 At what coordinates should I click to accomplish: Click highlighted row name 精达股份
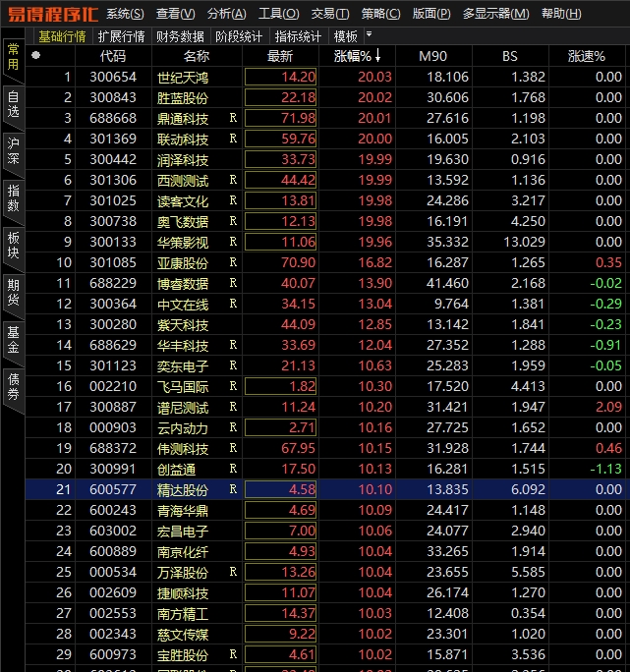[183, 490]
